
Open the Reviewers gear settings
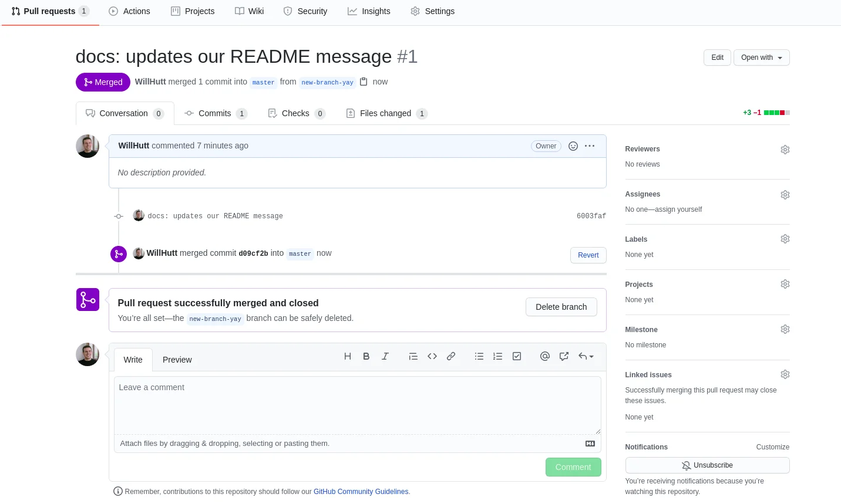(785, 150)
